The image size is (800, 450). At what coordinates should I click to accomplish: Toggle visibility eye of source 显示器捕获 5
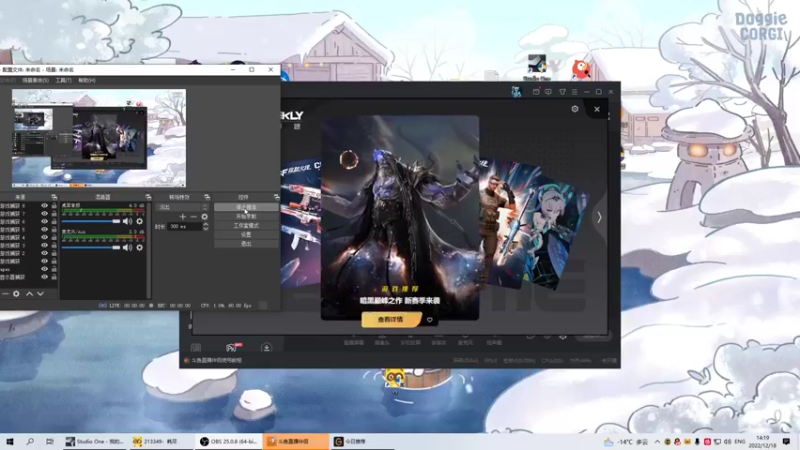coord(44,230)
